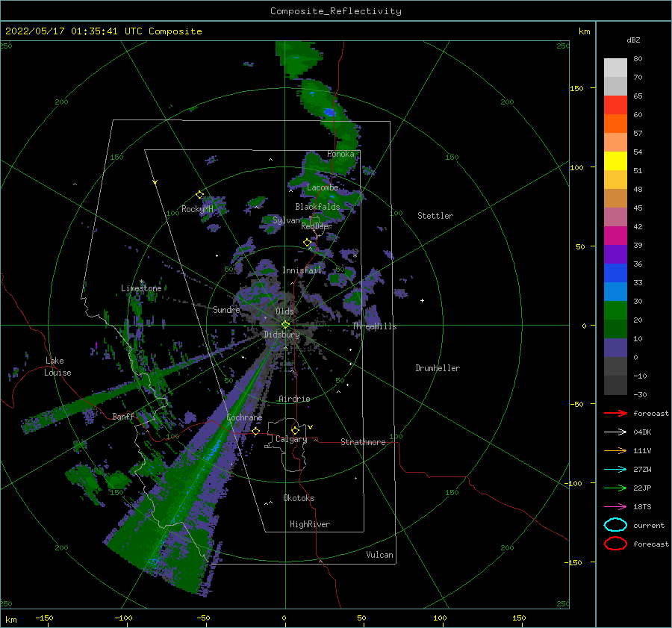Click the Didsbury town label

click(282, 335)
